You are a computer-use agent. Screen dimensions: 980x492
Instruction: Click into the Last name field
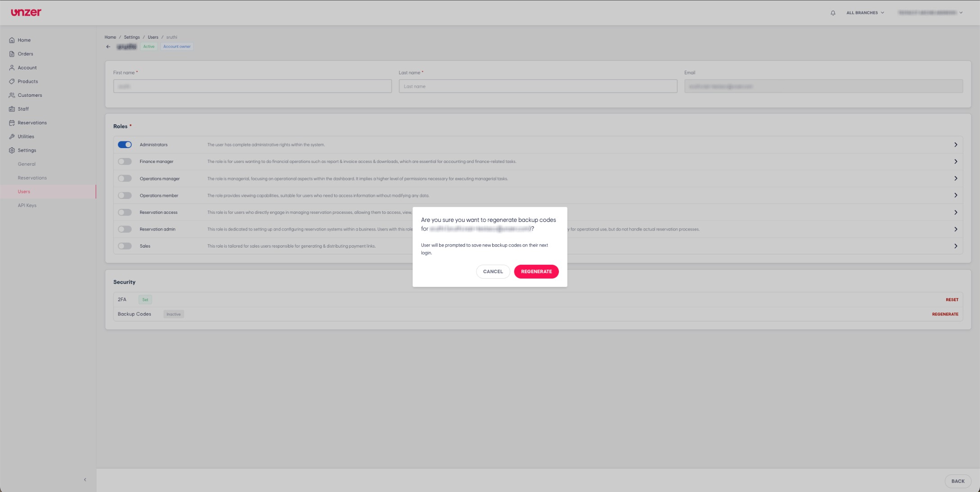pos(538,86)
